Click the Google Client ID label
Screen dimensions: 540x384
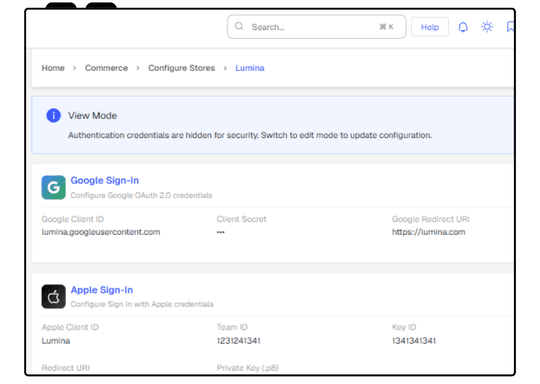(x=73, y=219)
